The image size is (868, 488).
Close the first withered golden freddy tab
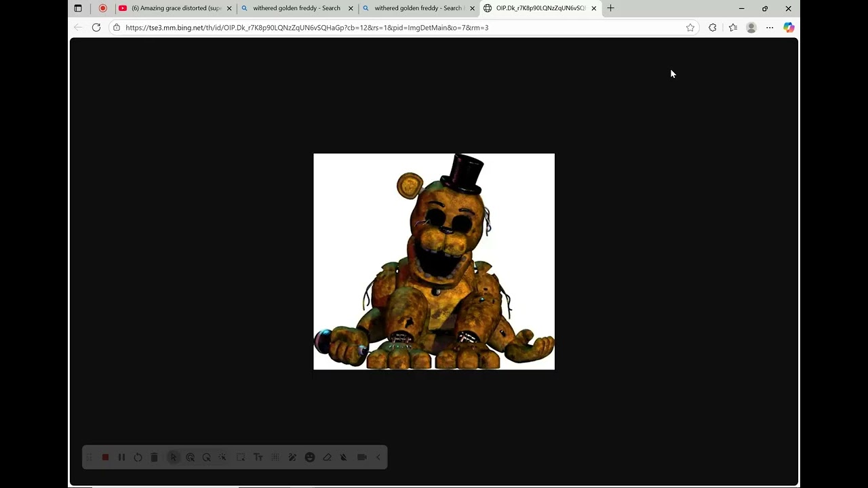coord(351,8)
